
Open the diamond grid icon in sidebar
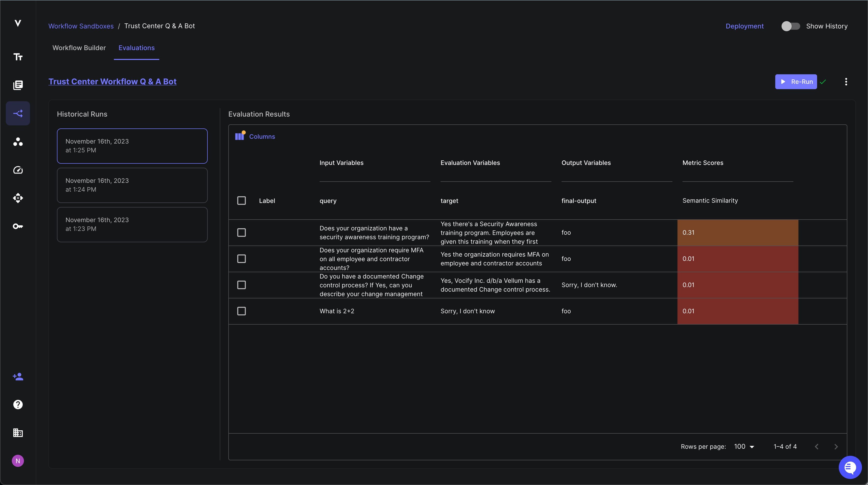18,198
